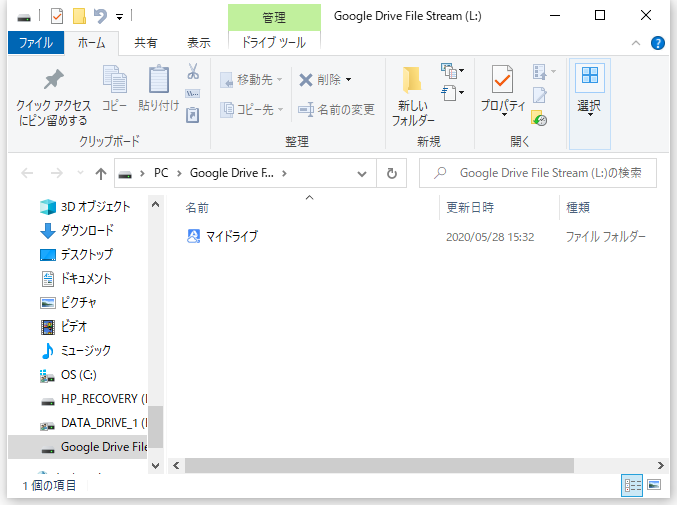
Task: Open the ファイル menu tab
Action: (36, 43)
